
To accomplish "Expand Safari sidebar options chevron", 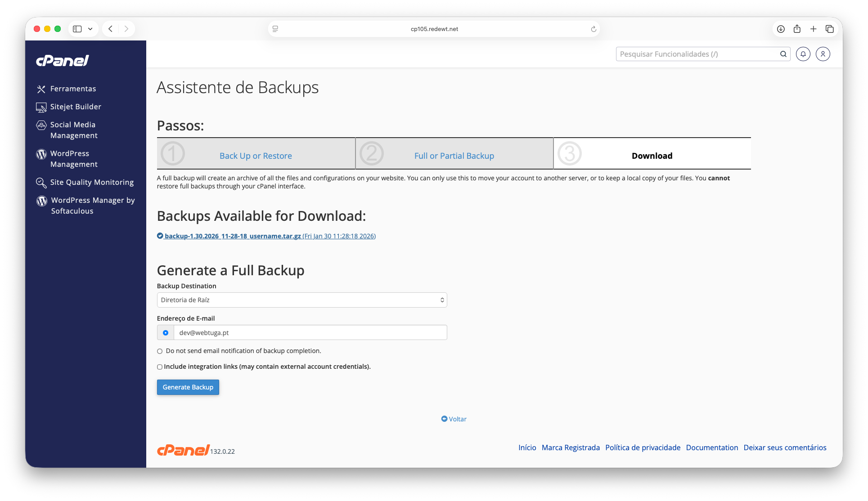I will click(x=90, y=29).
